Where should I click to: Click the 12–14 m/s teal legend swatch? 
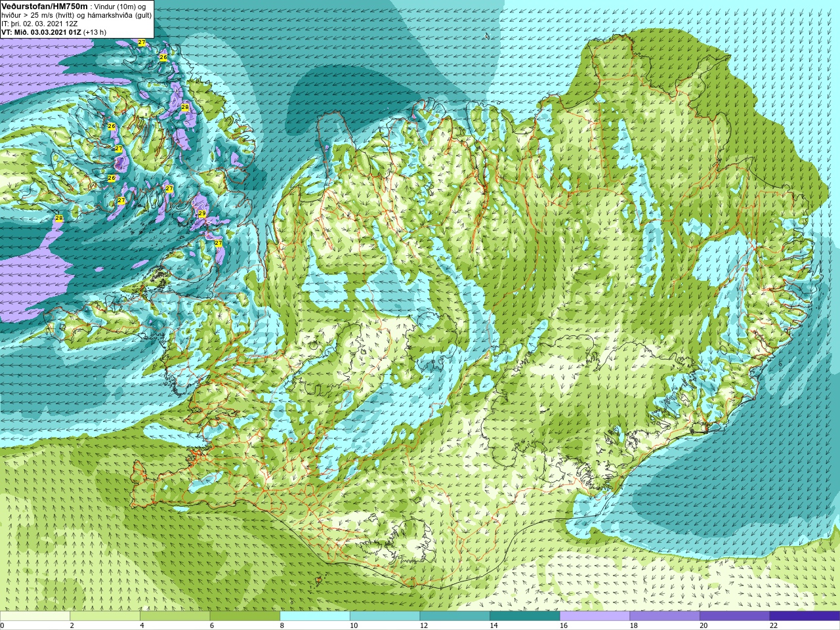tap(455, 616)
